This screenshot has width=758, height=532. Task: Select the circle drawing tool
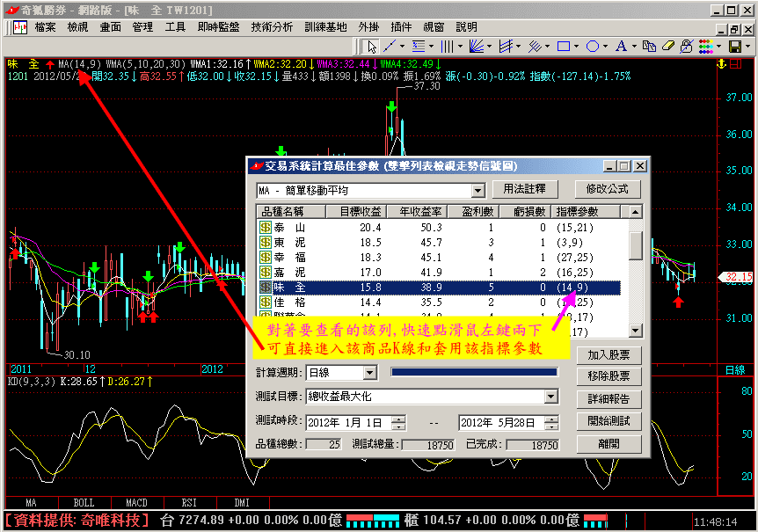coord(593,47)
